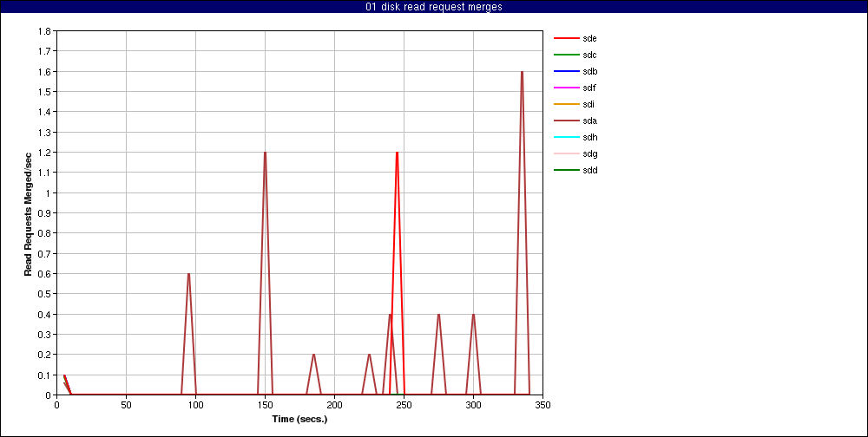Click the sdd legend line swatch

point(566,170)
